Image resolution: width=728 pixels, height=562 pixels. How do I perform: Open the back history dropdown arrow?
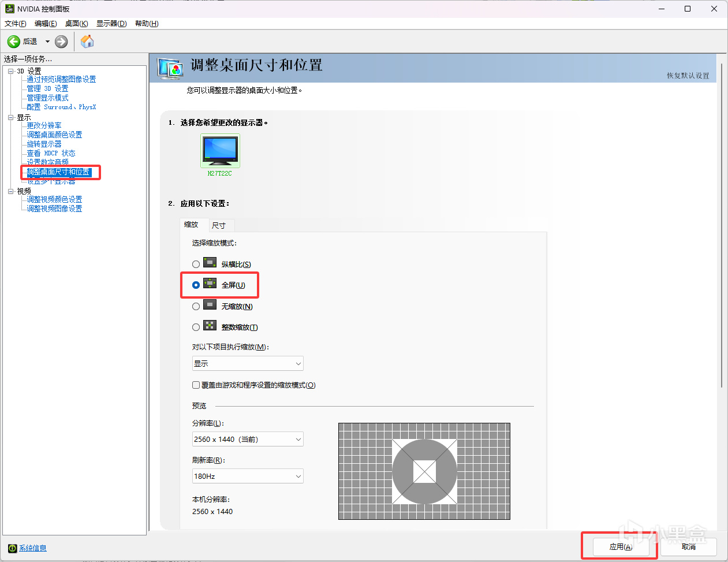click(x=47, y=42)
